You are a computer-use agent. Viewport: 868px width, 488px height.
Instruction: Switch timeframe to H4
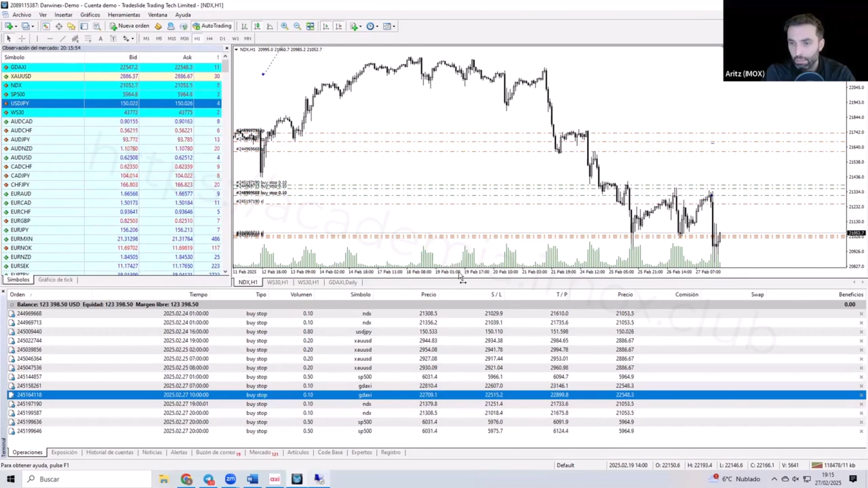(x=209, y=38)
